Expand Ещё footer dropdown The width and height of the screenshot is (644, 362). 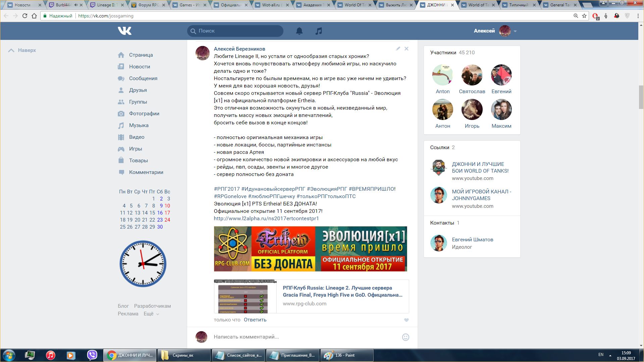pos(151,314)
